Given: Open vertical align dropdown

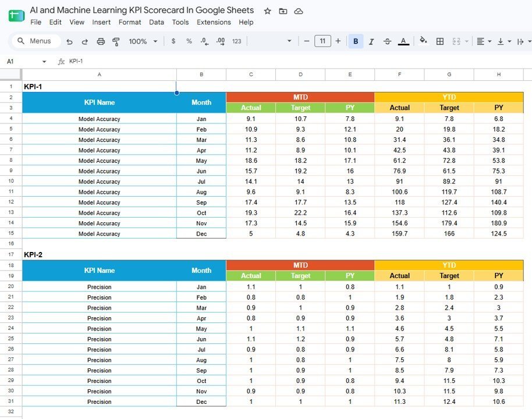Looking at the screenshot, I should [x=504, y=41].
